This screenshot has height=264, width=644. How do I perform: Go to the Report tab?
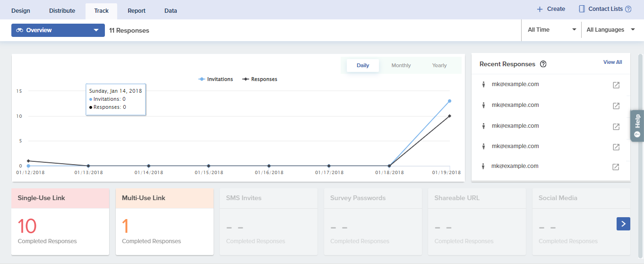coord(137,10)
